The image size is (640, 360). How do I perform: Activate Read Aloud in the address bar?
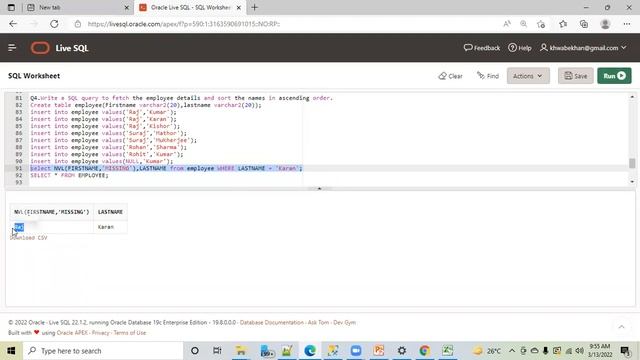tap(507, 24)
